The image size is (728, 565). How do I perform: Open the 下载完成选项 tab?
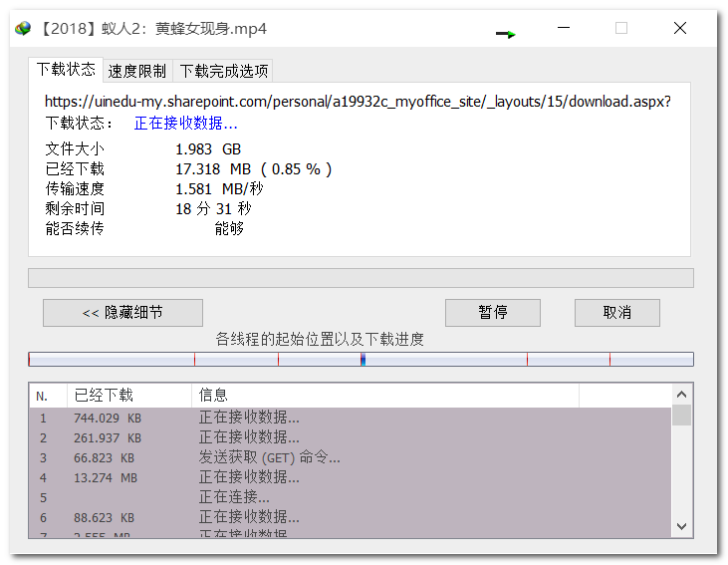point(223,71)
